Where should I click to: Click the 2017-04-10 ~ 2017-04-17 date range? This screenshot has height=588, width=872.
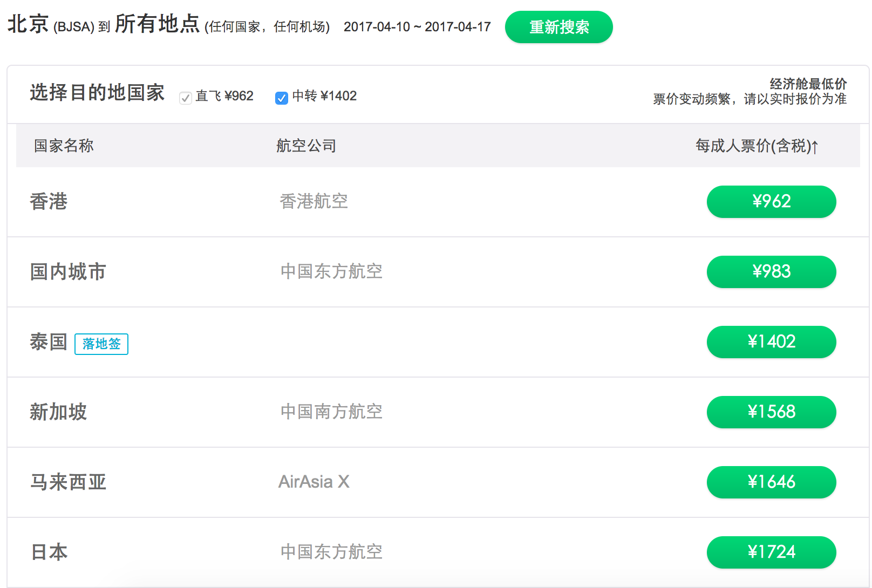click(417, 27)
